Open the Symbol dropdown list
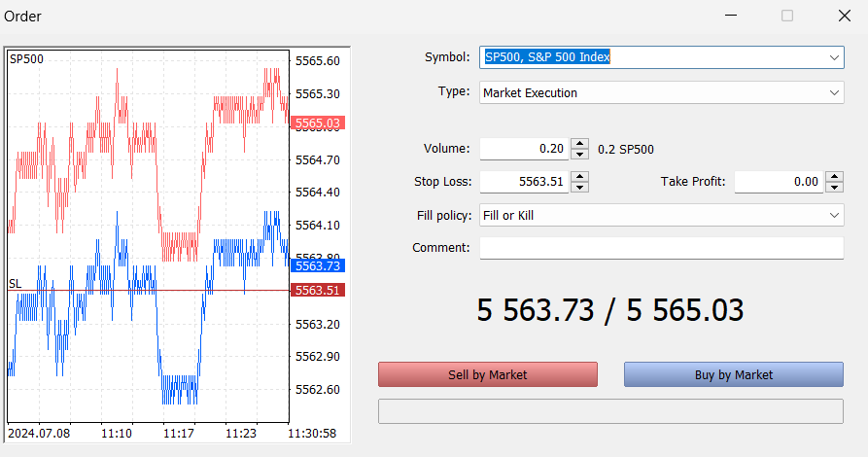This screenshot has height=457, width=868. point(834,57)
